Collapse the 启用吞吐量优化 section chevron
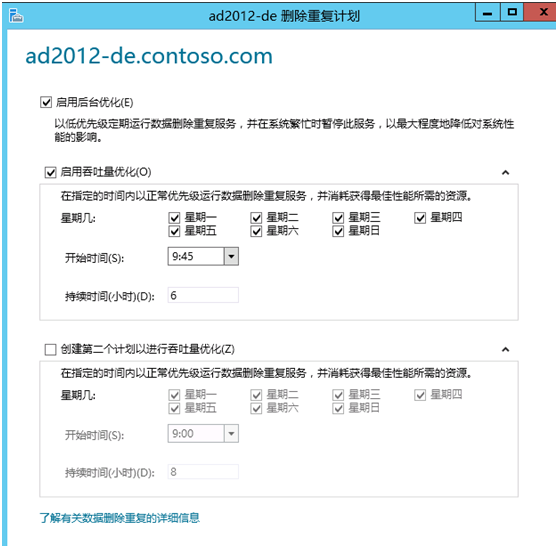 [x=505, y=173]
